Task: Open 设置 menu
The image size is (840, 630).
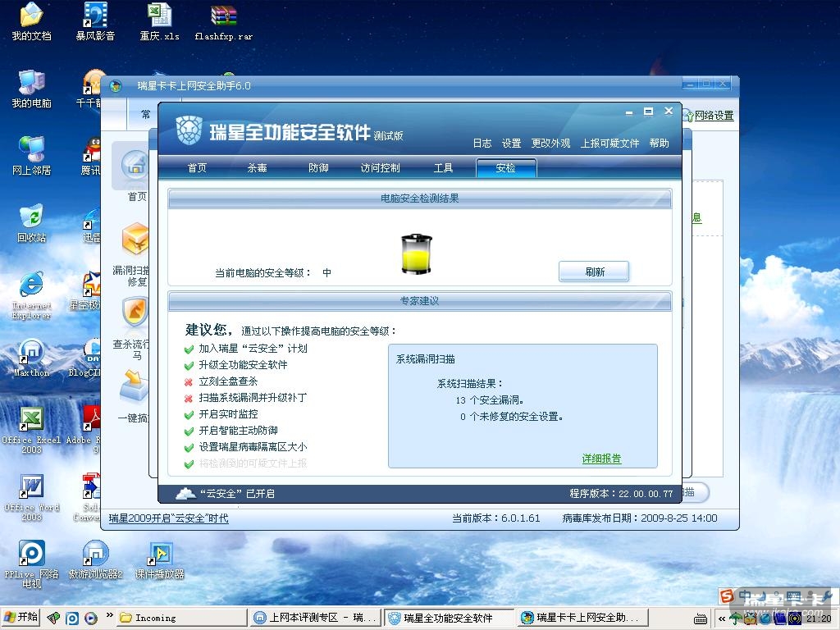Action: pos(511,144)
